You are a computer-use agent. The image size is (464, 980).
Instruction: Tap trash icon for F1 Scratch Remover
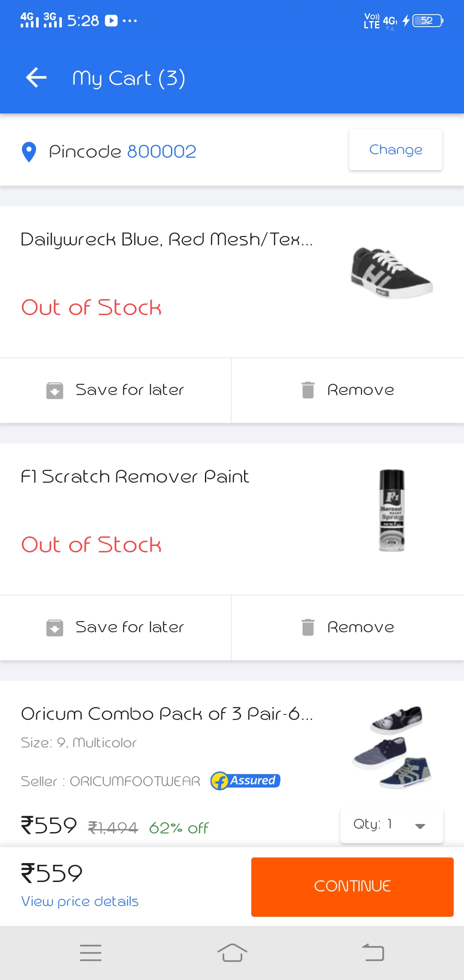pyautogui.click(x=308, y=627)
